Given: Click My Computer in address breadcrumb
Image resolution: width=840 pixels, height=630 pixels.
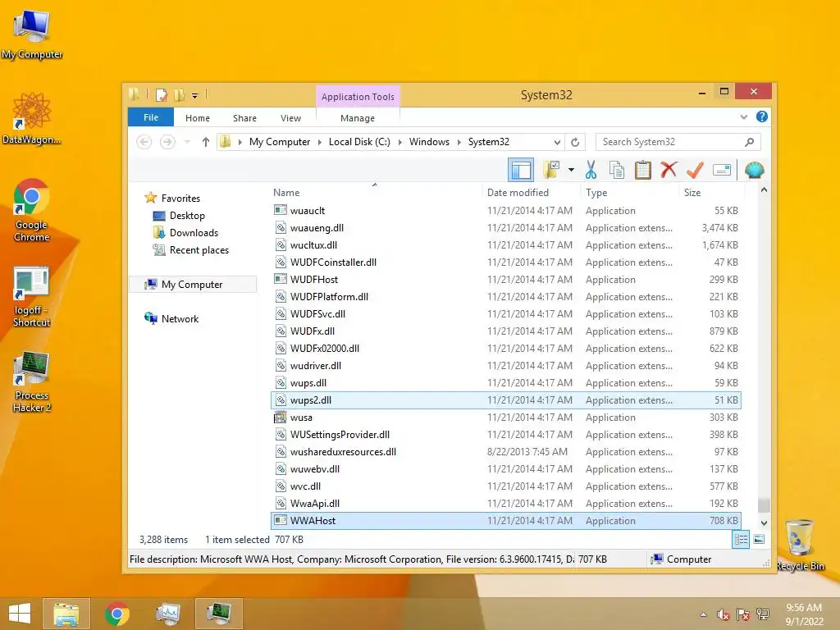Looking at the screenshot, I should [280, 142].
